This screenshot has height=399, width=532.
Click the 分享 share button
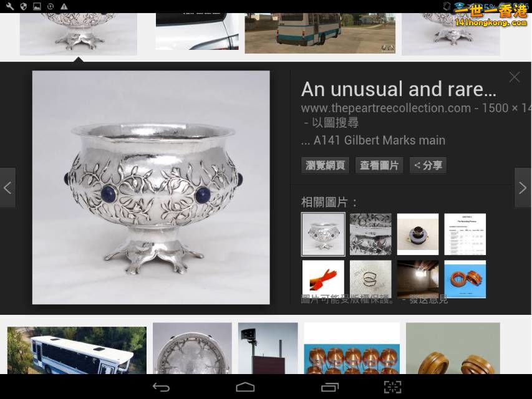click(x=428, y=165)
